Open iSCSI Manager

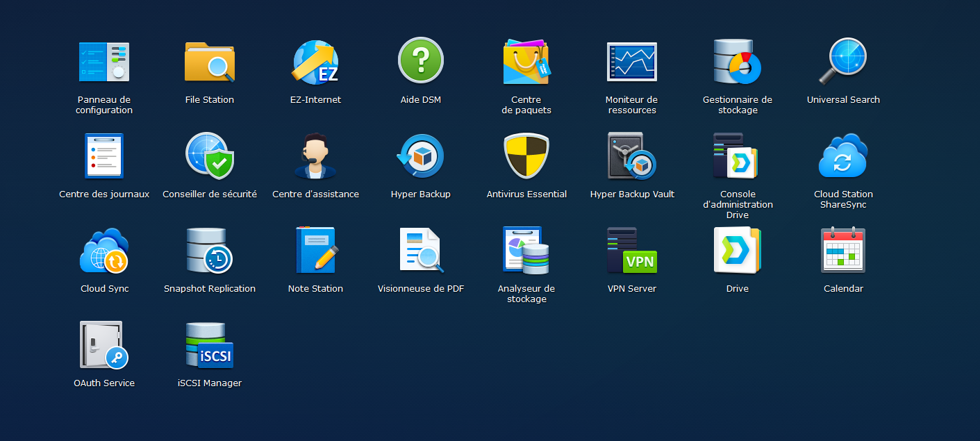pyautogui.click(x=210, y=345)
